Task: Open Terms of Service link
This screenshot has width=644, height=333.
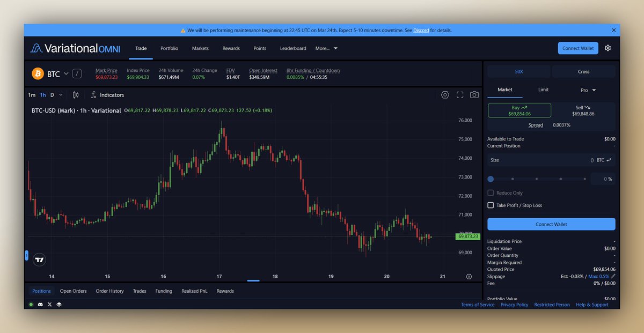Action: click(478, 305)
